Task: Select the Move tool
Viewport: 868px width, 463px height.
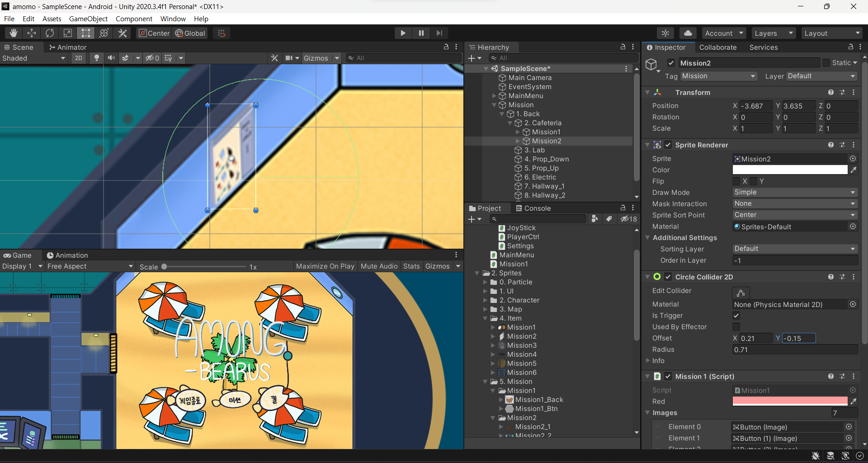Action: click(32, 33)
